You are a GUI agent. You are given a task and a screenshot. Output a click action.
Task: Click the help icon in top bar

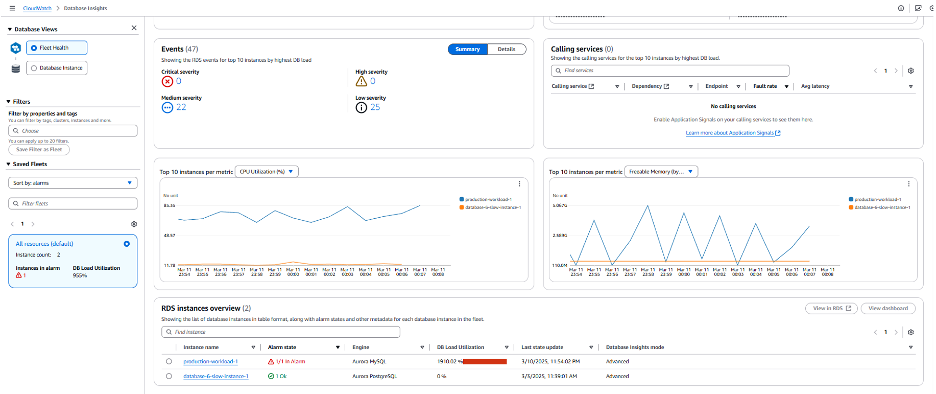pyautogui.click(x=901, y=8)
